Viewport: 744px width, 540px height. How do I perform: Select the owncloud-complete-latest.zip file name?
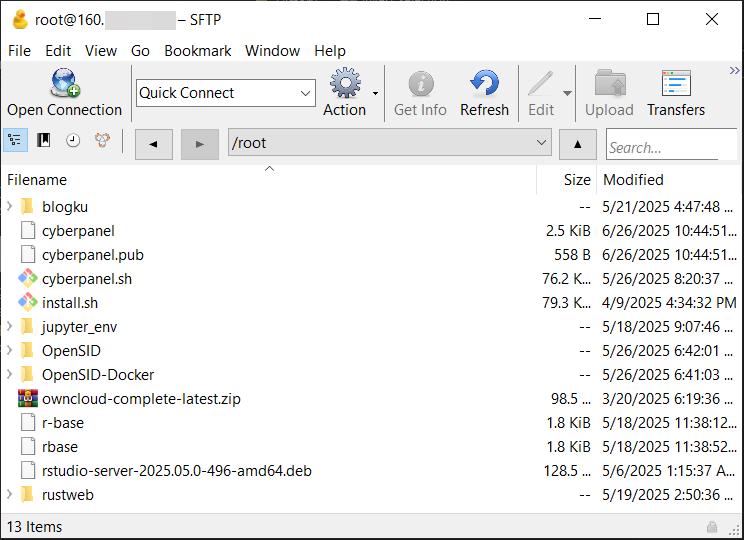tap(141, 399)
